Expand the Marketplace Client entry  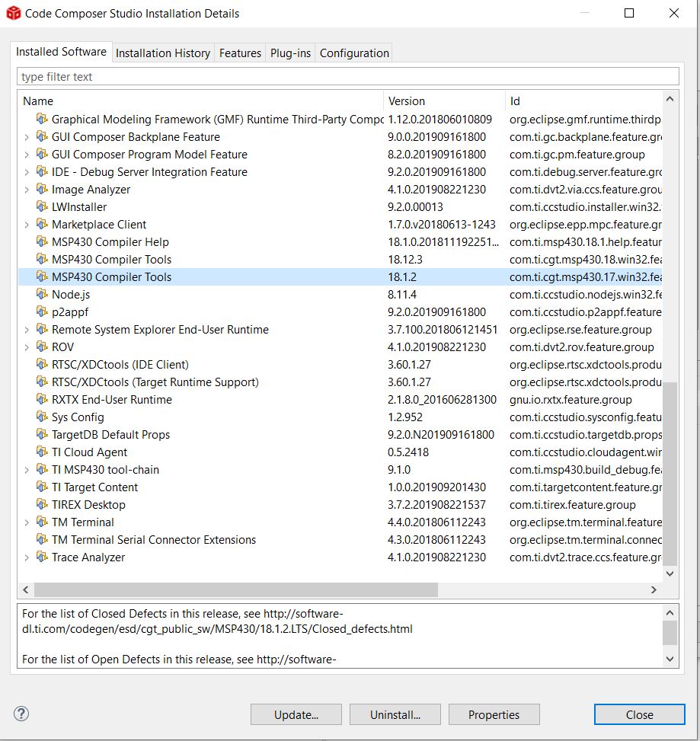pos(27,225)
